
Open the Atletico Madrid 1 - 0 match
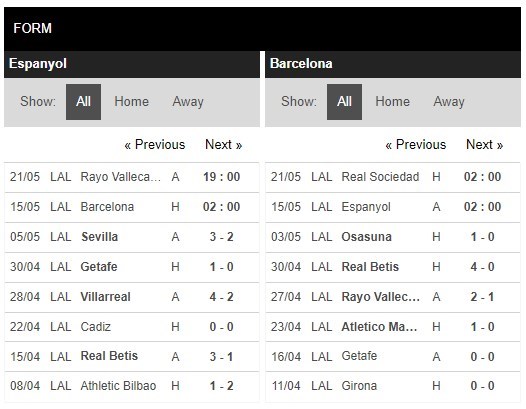[393, 327]
